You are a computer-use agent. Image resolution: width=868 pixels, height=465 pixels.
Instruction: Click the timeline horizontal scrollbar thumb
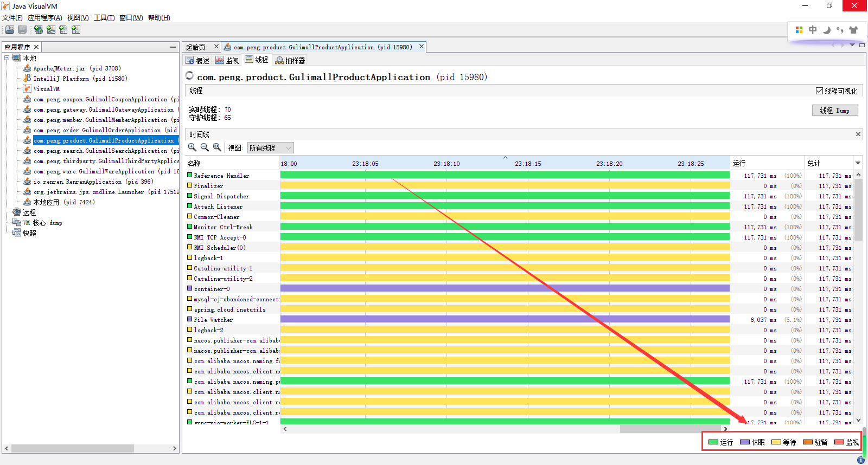tap(671, 429)
